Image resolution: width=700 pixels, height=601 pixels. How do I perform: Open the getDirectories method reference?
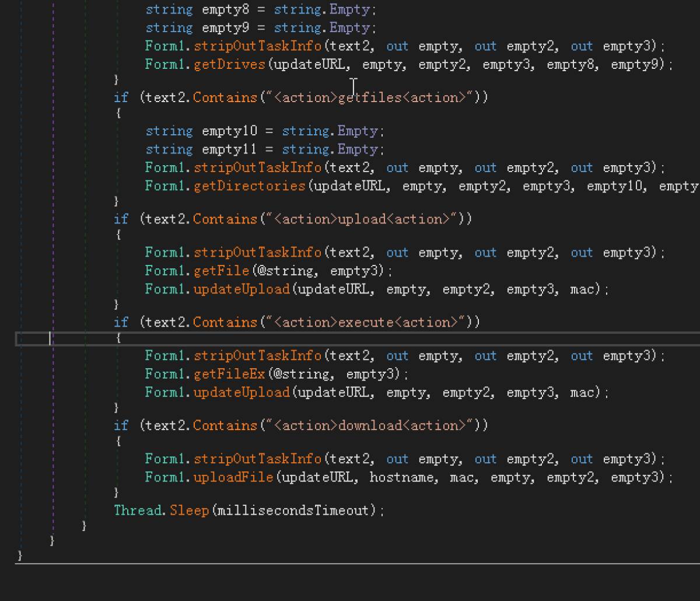(x=249, y=186)
